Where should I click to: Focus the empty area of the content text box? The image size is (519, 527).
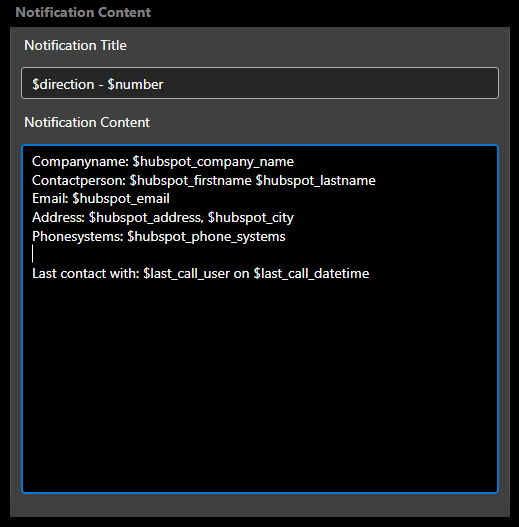pos(260,387)
